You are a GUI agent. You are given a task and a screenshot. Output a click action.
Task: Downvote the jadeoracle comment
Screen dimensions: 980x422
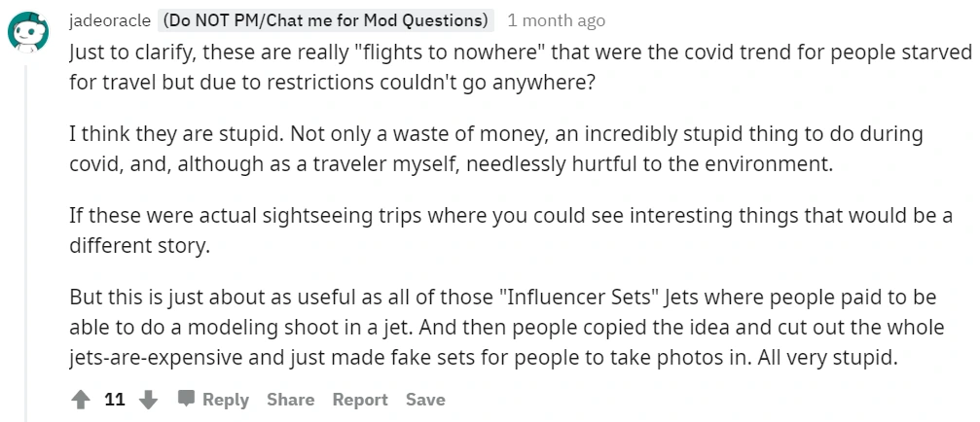(148, 400)
